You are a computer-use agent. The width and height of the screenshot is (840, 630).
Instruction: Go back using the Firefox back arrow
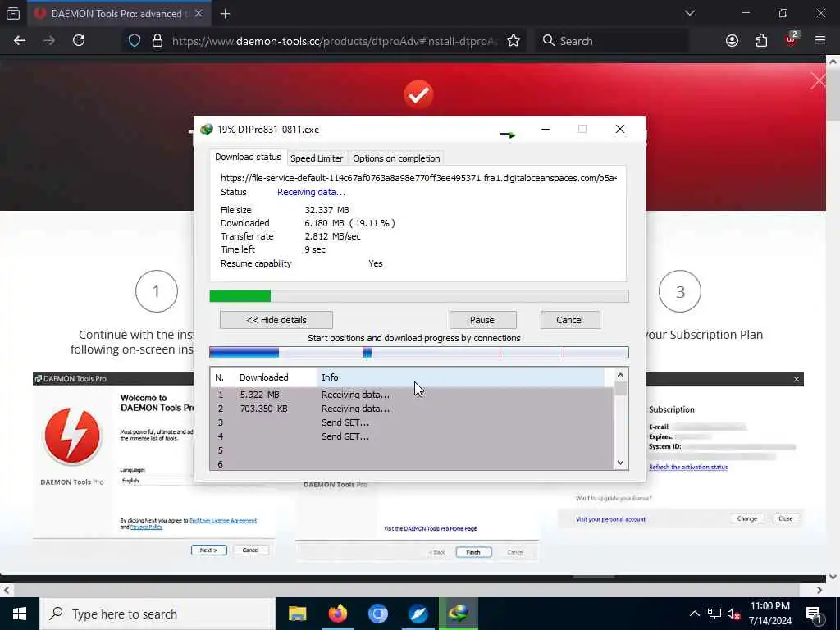pos(20,41)
